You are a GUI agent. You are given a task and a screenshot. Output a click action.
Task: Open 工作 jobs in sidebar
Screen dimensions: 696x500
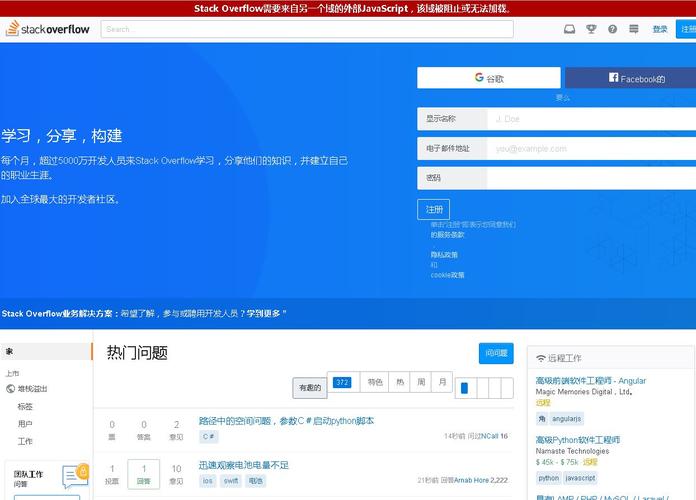(25, 441)
